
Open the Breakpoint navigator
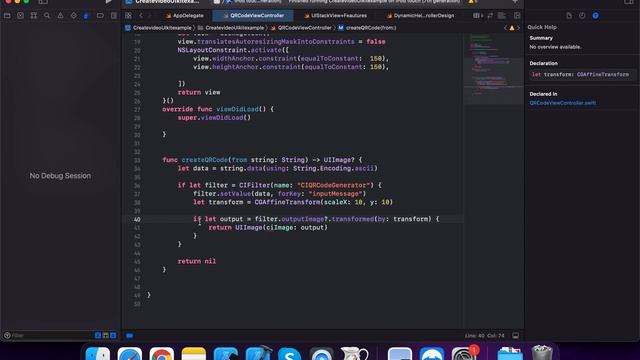[x=100, y=16]
